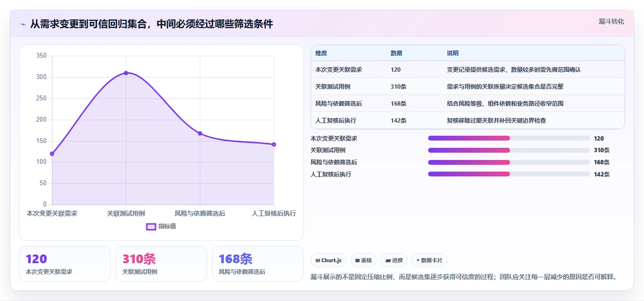Screen dimensions: 644x301
Task: Click the 漏斗转化 label in the header
Action: click(x=611, y=21)
